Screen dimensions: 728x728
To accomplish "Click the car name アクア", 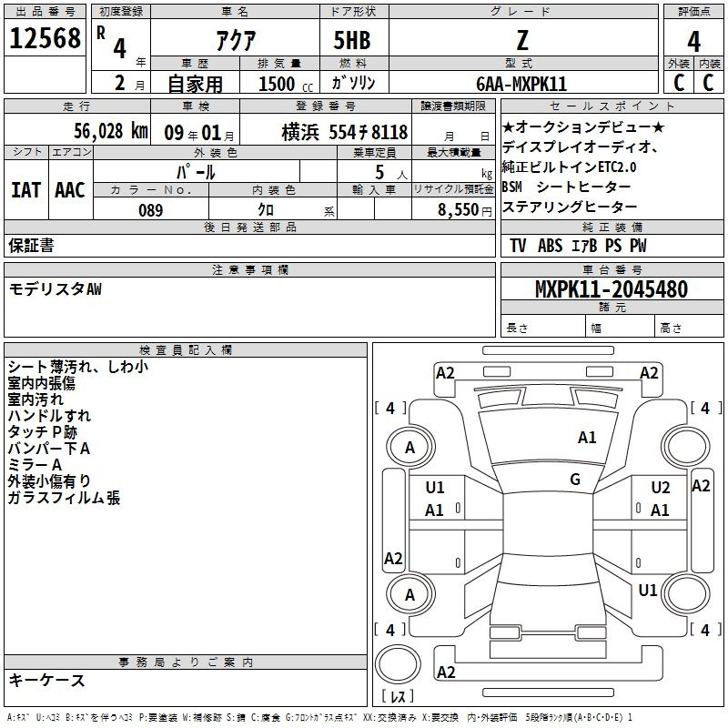I will [x=235, y=41].
